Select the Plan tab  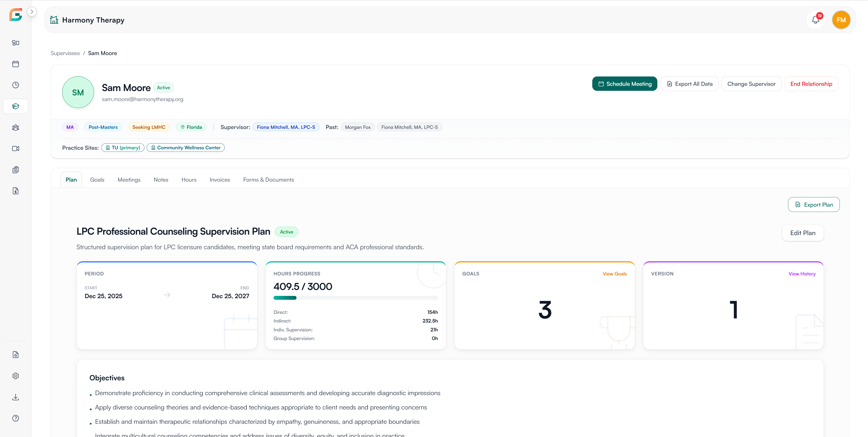tap(71, 180)
